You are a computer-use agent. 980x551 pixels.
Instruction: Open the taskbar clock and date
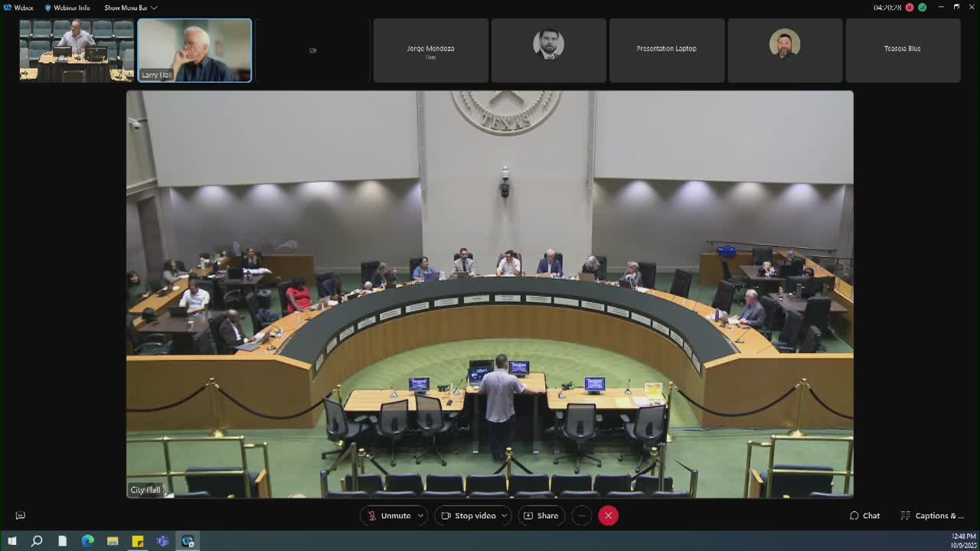tap(963, 541)
